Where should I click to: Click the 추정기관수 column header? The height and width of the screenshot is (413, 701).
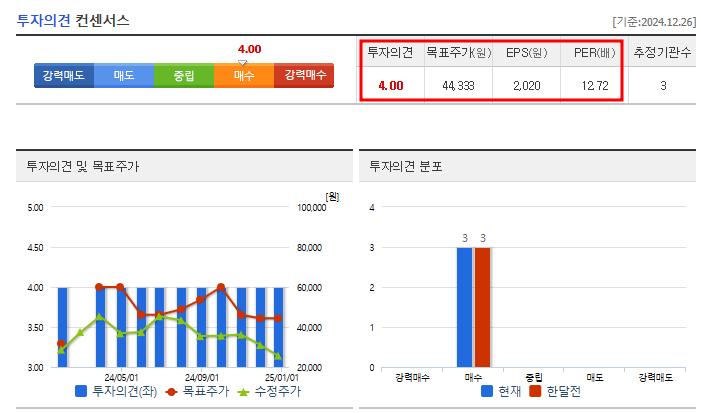point(662,53)
